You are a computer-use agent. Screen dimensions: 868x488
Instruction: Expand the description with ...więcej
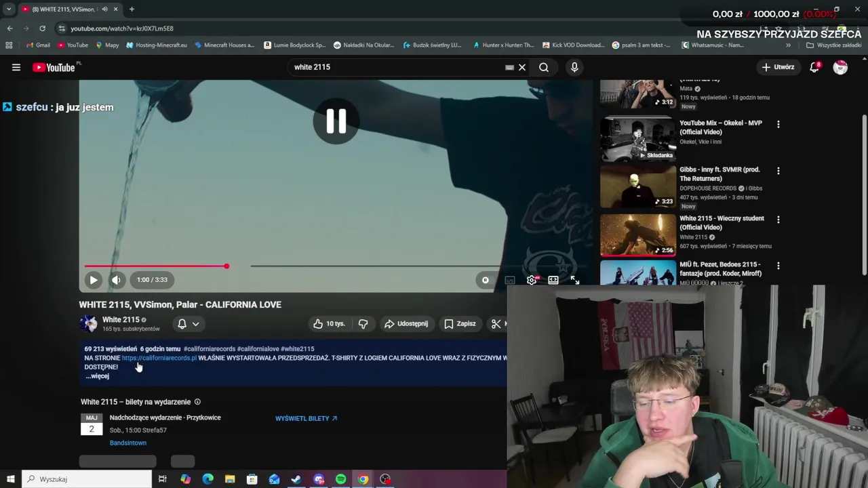tap(97, 376)
